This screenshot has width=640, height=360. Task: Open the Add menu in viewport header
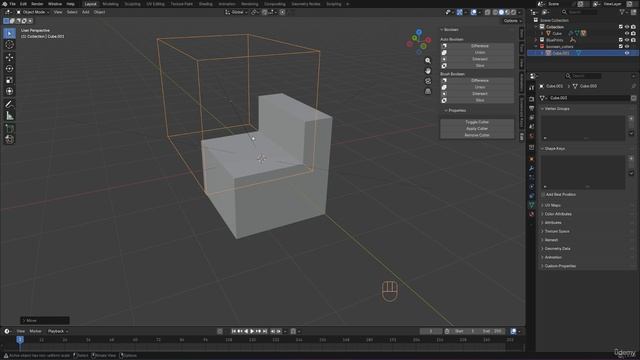[85, 12]
